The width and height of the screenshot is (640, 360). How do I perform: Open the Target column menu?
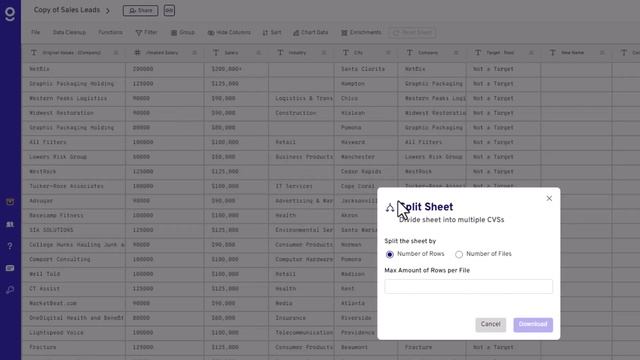click(531, 53)
